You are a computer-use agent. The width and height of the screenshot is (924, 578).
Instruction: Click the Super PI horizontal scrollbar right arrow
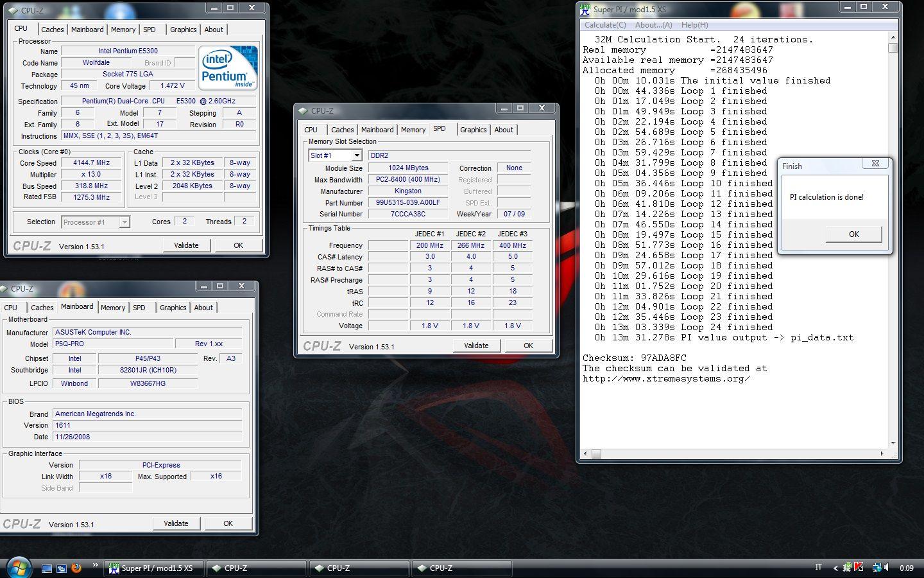tap(882, 454)
